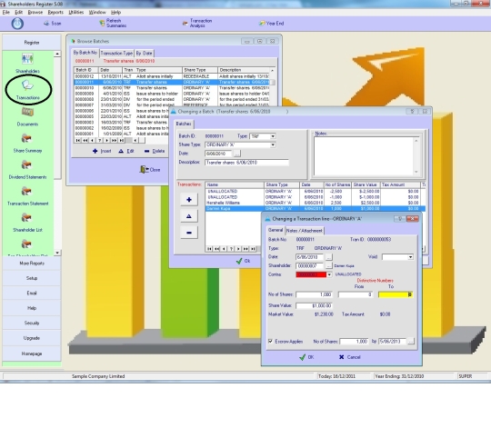
Task: Click locate question-mark in transactions navigator
Action: tap(231, 249)
